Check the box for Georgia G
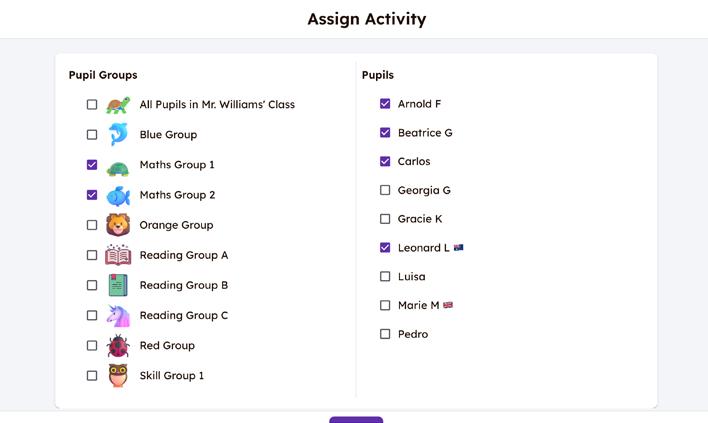The height and width of the screenshot is (423, 708). (x=385, y=190)
